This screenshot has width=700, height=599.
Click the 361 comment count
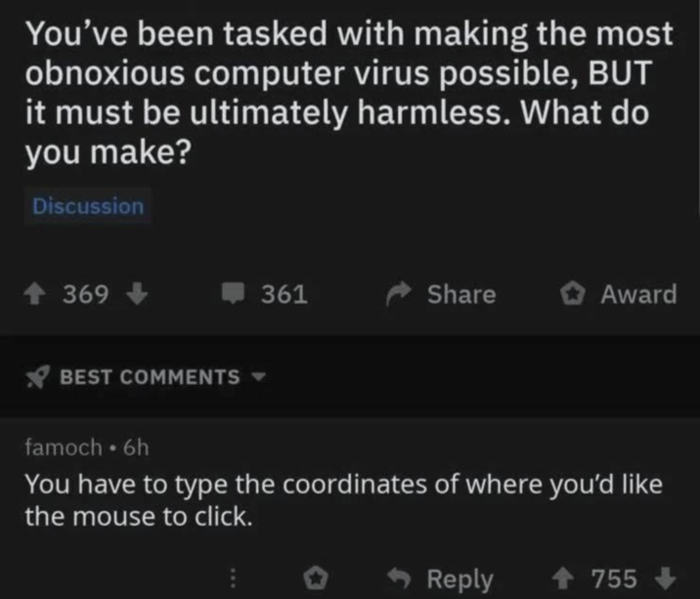coord(284,294)
